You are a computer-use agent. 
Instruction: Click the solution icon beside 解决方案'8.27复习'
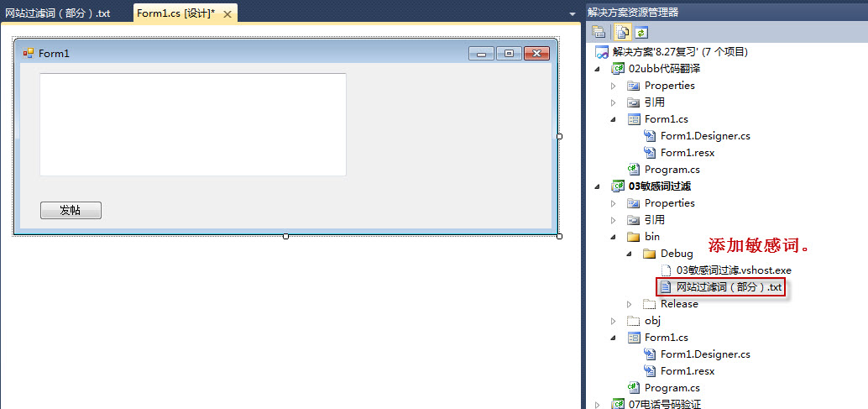(x=602, y=53)
